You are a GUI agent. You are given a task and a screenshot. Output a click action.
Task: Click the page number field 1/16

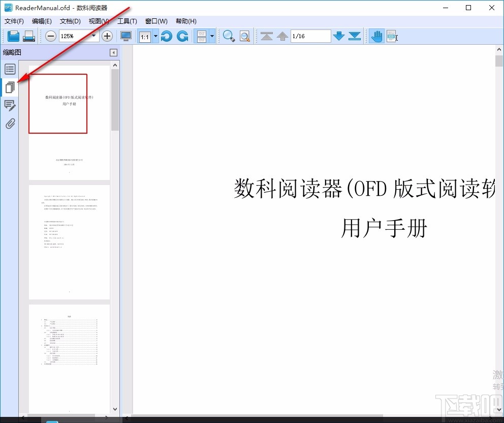[x=311, y=36]
